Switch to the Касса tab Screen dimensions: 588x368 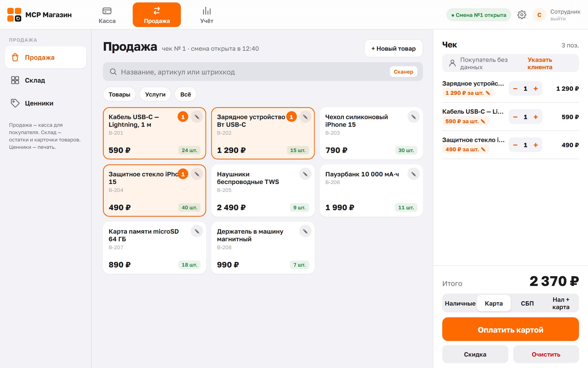click(107, 15)
